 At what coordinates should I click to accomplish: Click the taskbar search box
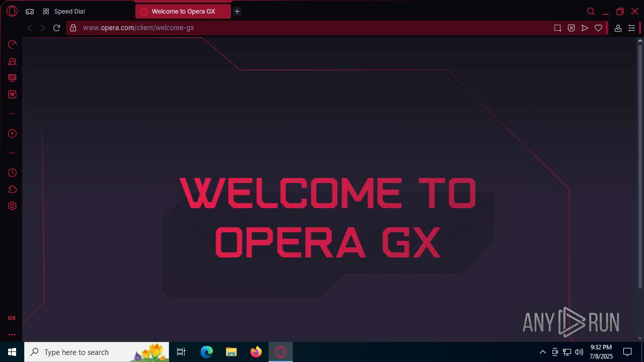point(97,352)
